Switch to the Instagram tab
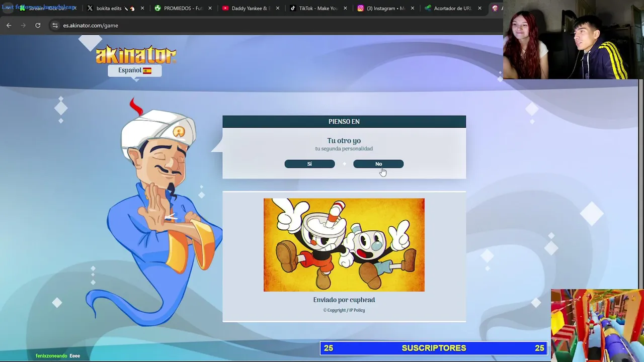 385,8
